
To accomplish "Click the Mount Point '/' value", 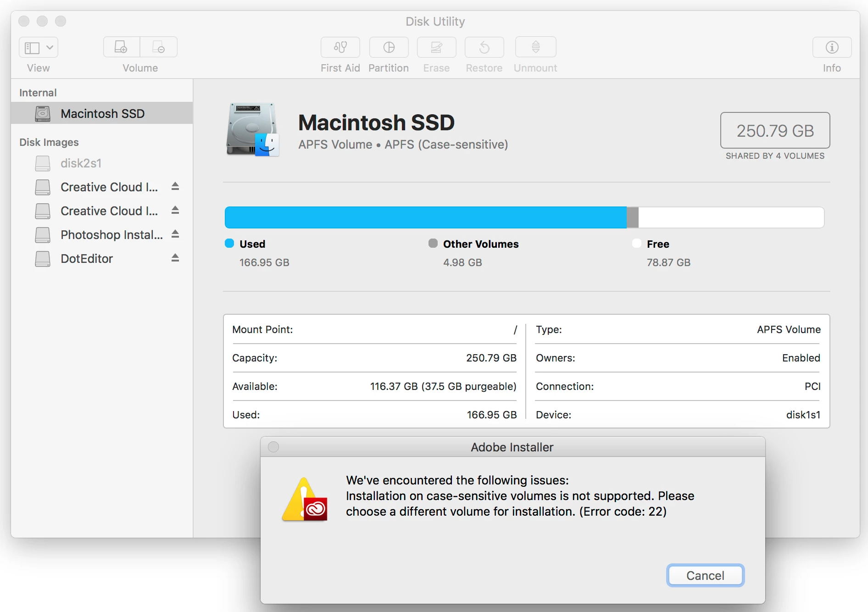I will [515, 329].
